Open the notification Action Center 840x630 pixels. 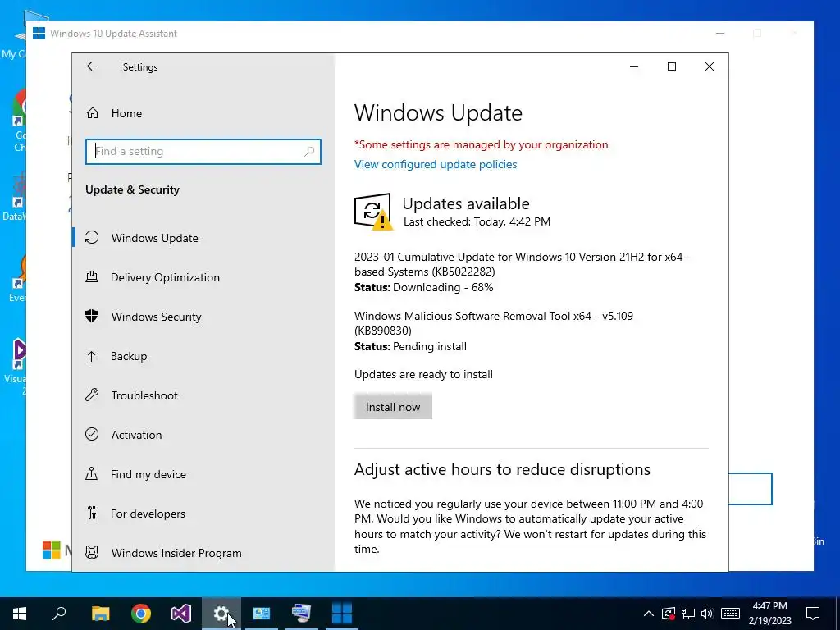click(813, 614)
